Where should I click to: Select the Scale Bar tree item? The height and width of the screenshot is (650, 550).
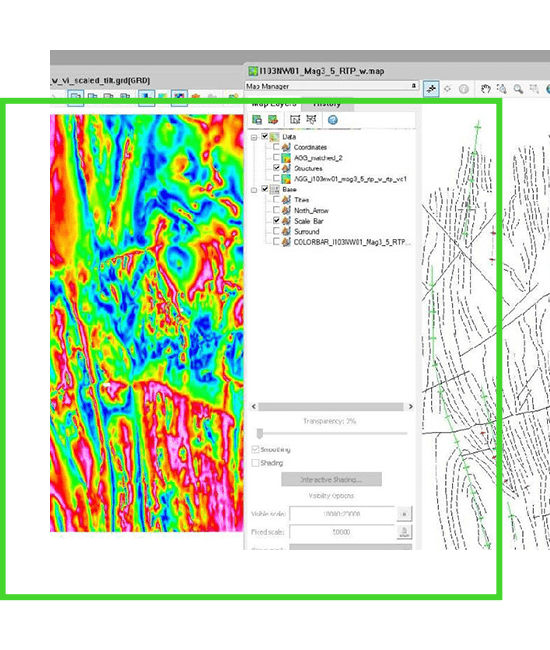pyautogui.click(x=309, y=221)
